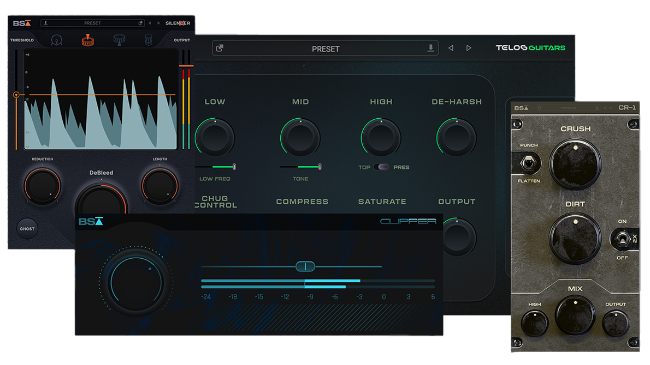This screenshot has height=365, width=650.
Task: Click the Low knob in Telos Guitars
Action: click(x=215, y=137)
